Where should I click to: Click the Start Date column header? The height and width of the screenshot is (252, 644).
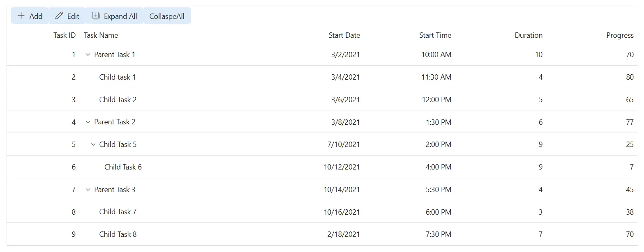344,35
